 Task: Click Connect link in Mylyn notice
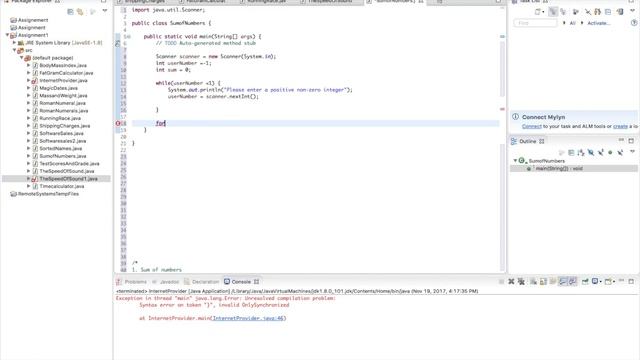(x=531, y=127)
